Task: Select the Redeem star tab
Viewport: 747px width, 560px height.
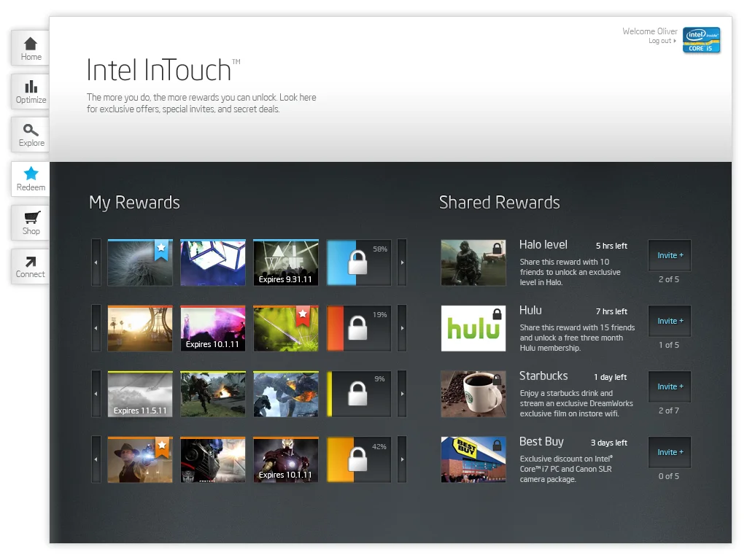Action: coord(31,179)
